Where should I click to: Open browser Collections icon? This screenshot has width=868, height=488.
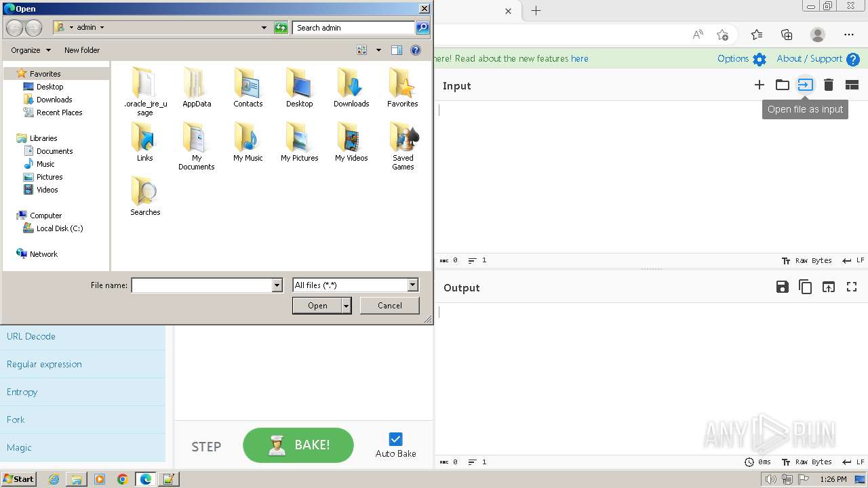click(x=787, y=35)
